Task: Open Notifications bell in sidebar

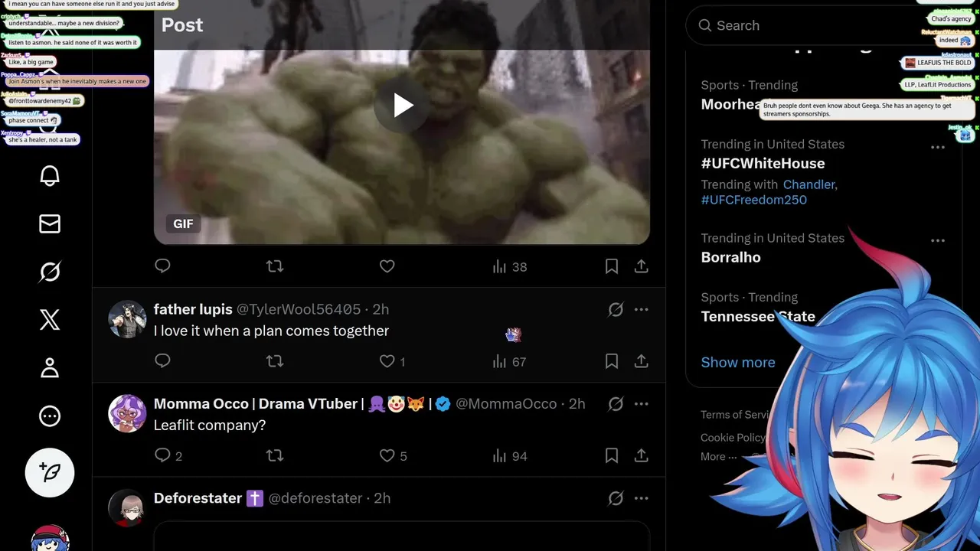Action: click(50, 176)
